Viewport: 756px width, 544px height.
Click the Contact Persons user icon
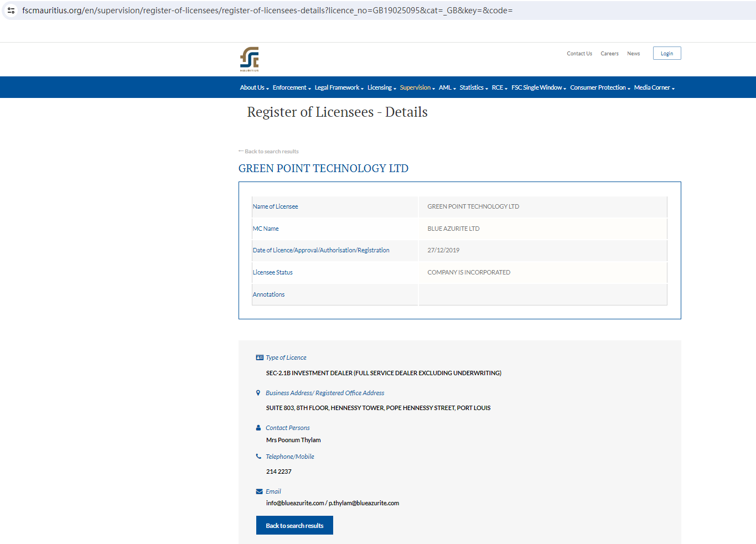258,428
